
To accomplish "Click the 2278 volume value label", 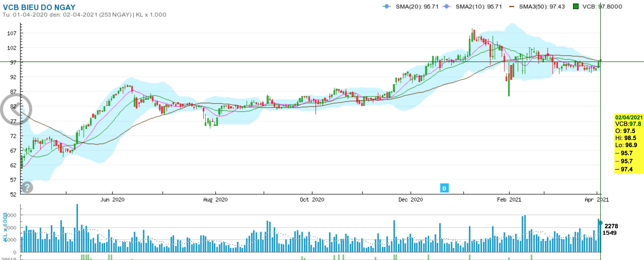I will 611,226.
